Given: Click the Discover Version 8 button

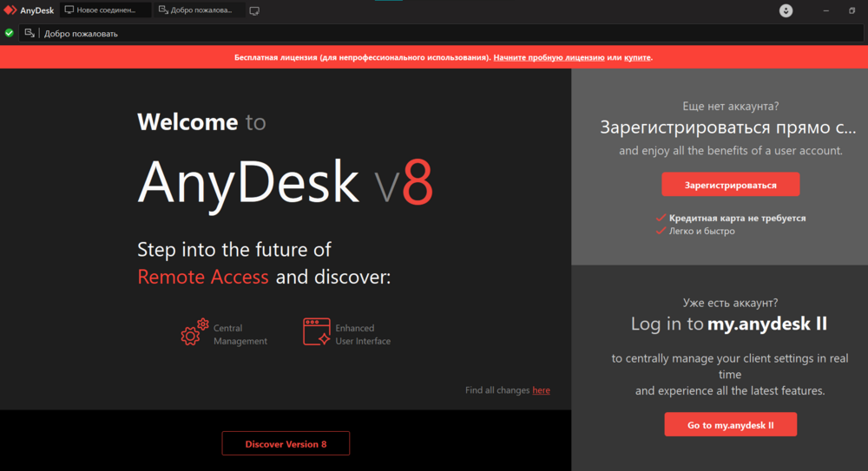Looking at the screenshot, I should (x=286, y=443).
